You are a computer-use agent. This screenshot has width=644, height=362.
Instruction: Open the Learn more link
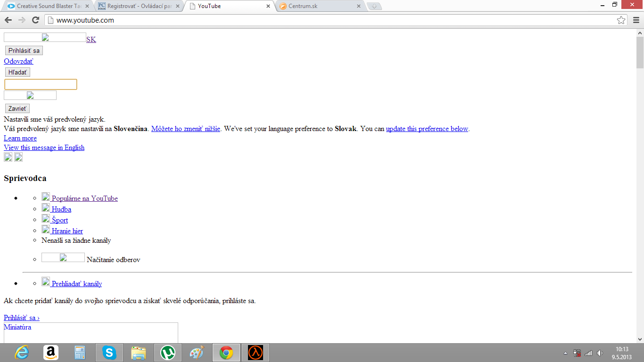click(20, 138)
